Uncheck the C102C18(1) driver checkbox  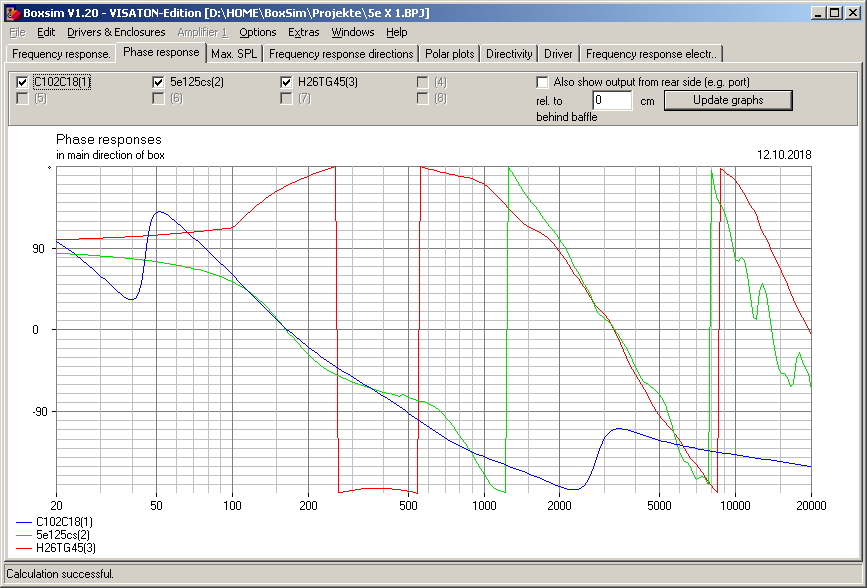point(23,82)
